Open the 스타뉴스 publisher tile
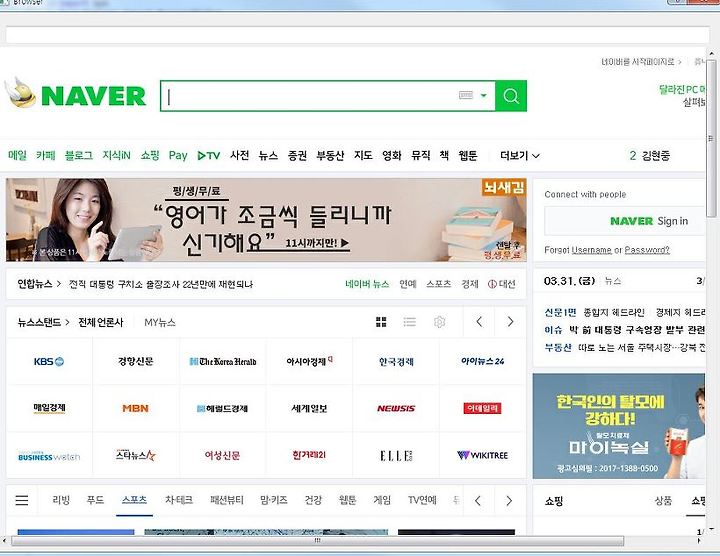The image size is (720, 556). point(135,455)
